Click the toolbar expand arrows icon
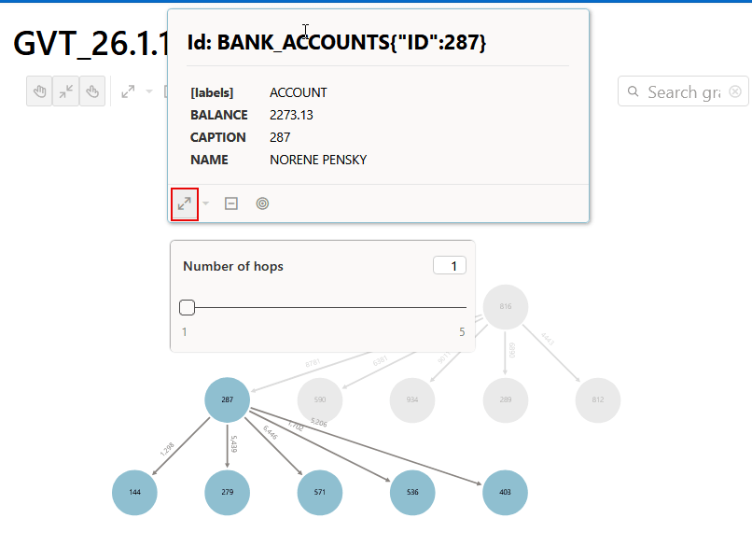 coord(128,91)
